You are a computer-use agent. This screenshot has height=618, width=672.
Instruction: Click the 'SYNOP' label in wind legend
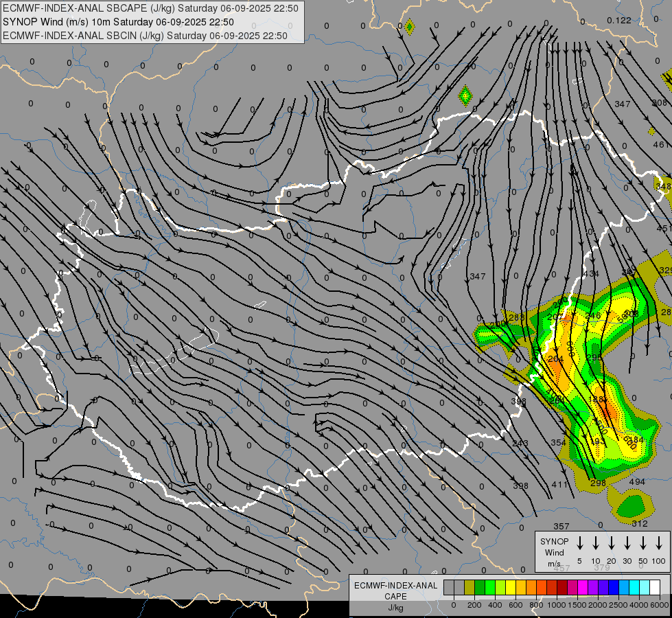click(x=554, y=542)
